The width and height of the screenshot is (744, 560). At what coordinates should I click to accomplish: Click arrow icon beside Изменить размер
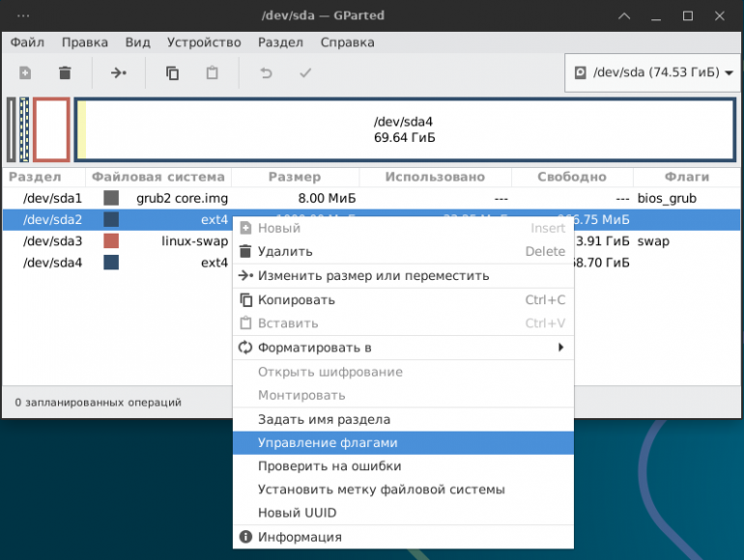245,275
